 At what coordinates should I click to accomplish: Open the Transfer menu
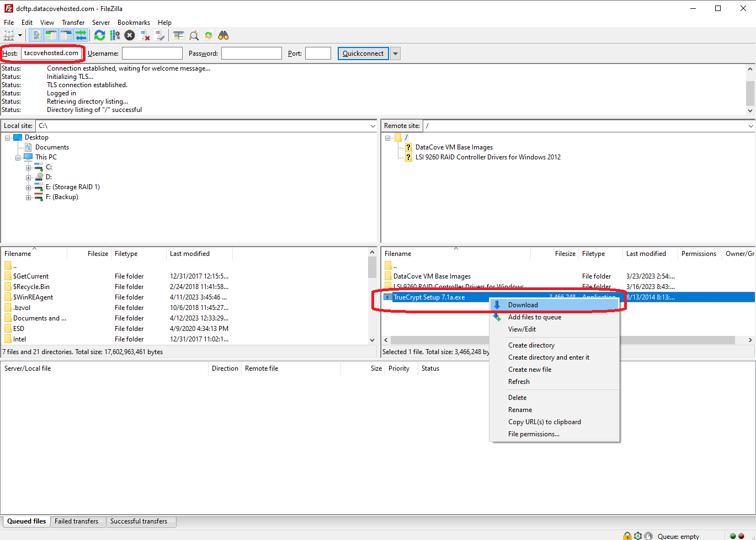(x=73, y=23)
